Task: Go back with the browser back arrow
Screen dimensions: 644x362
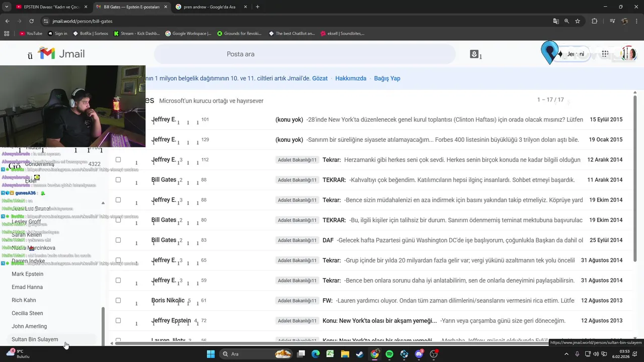Action: (x=7, y=21)
